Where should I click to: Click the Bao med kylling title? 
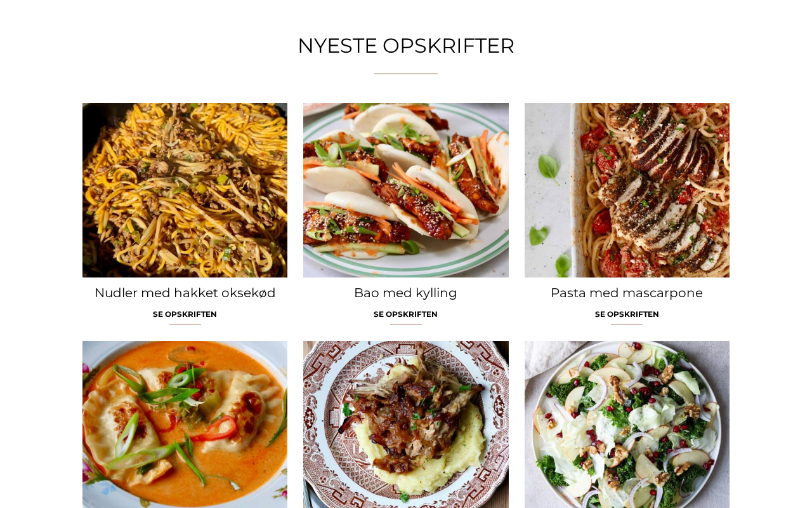click(x=405, y=293)
